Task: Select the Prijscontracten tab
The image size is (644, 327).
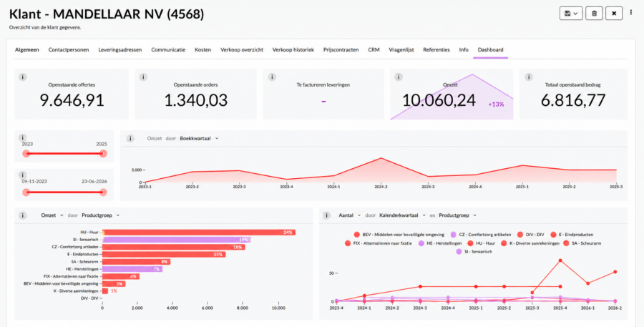Action: [341, 49]
